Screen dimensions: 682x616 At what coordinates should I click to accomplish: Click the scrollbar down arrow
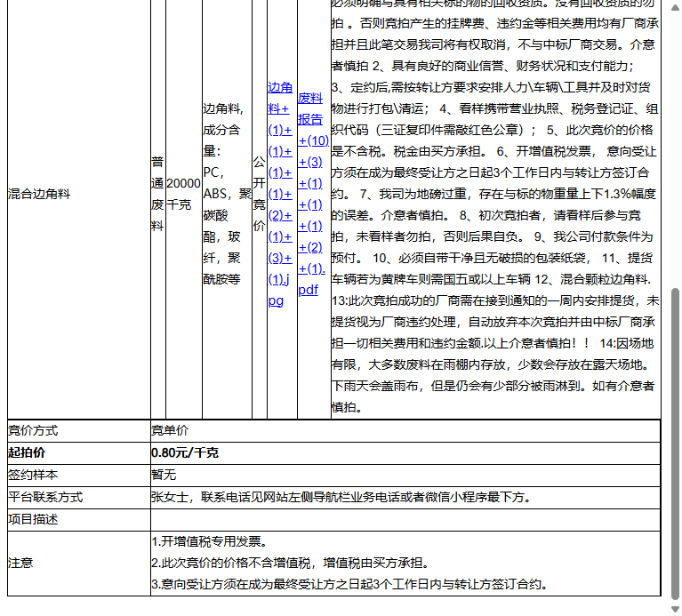675,609
